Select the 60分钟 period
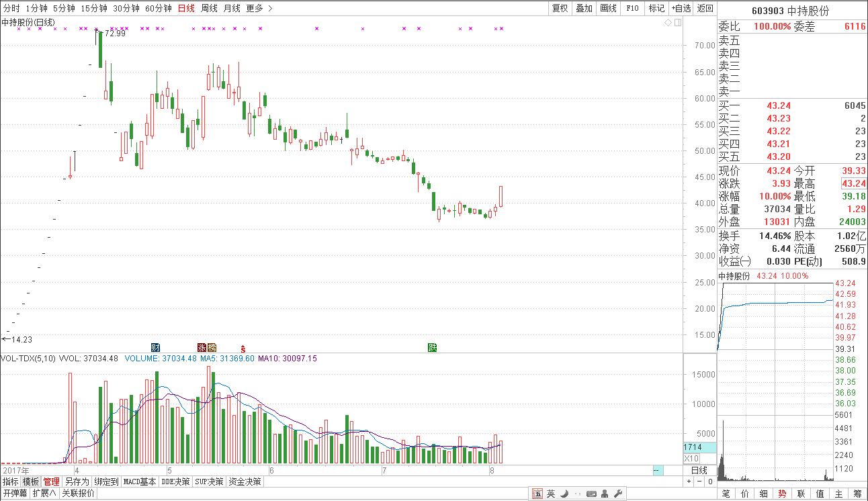 [x=159, y=8]
